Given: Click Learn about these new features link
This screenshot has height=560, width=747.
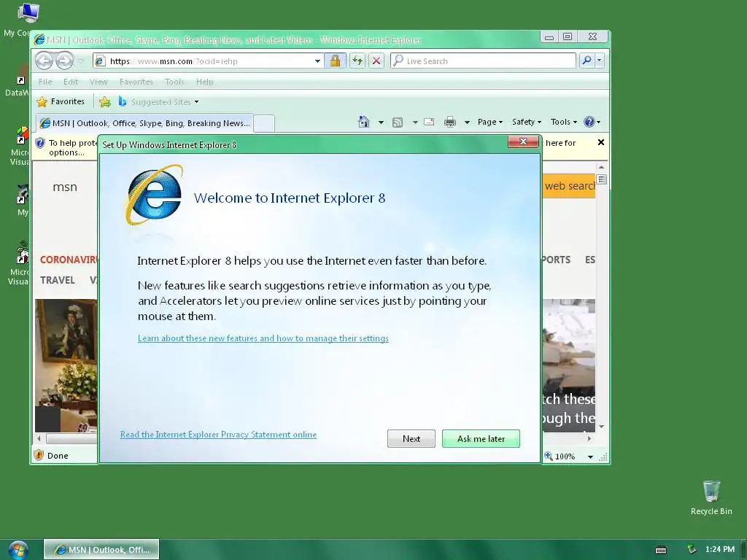Looking at the screenshot, I should click(x=263, y=338).
